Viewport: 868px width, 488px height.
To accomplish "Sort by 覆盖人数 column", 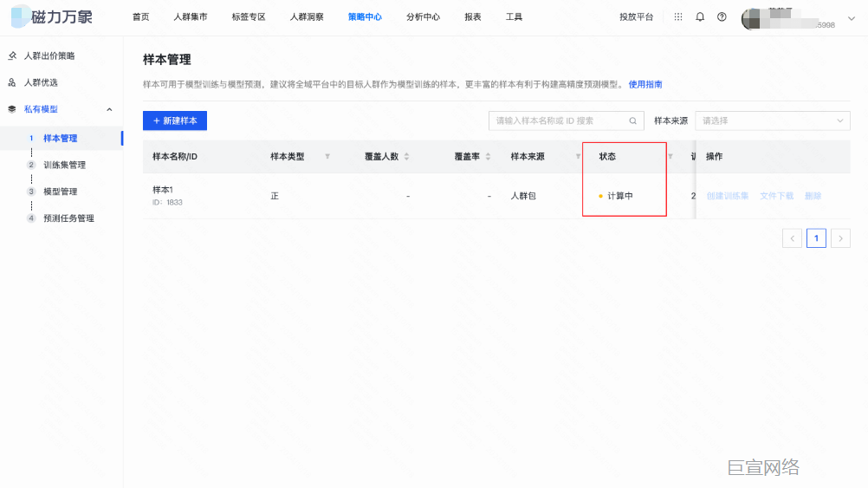I will click(407, 156).
